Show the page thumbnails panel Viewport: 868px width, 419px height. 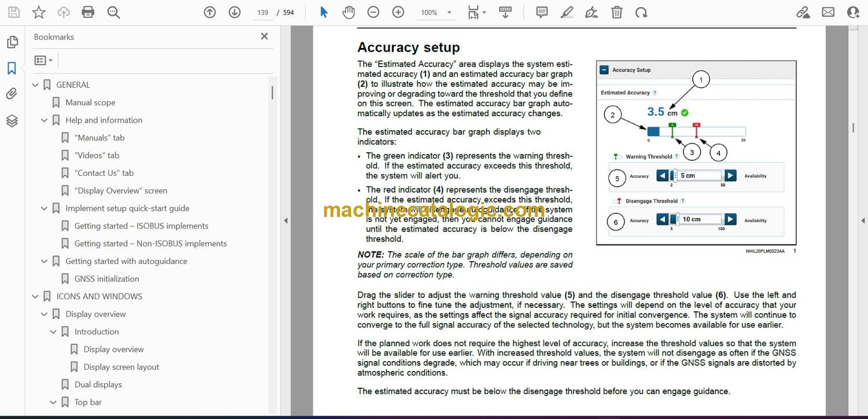pyautogui.click(x=12, y=42)
